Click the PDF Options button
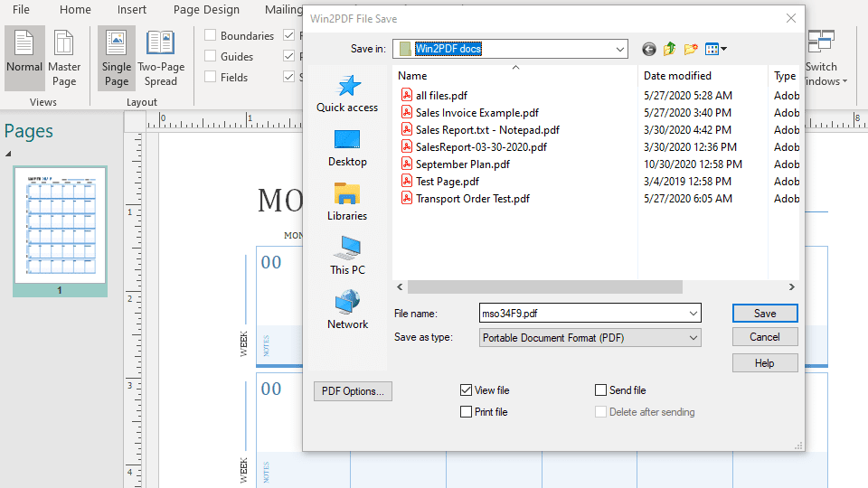 pyautogui.click(x=353, y=391)
